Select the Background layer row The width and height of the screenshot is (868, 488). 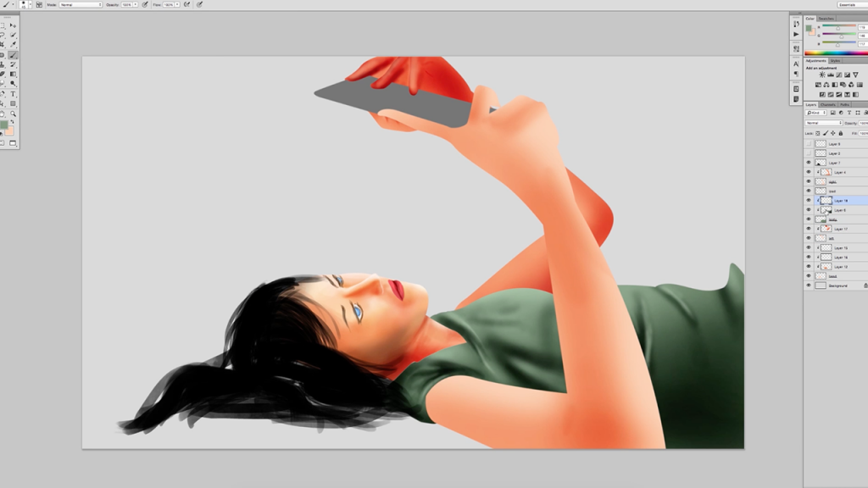(836, 286)
